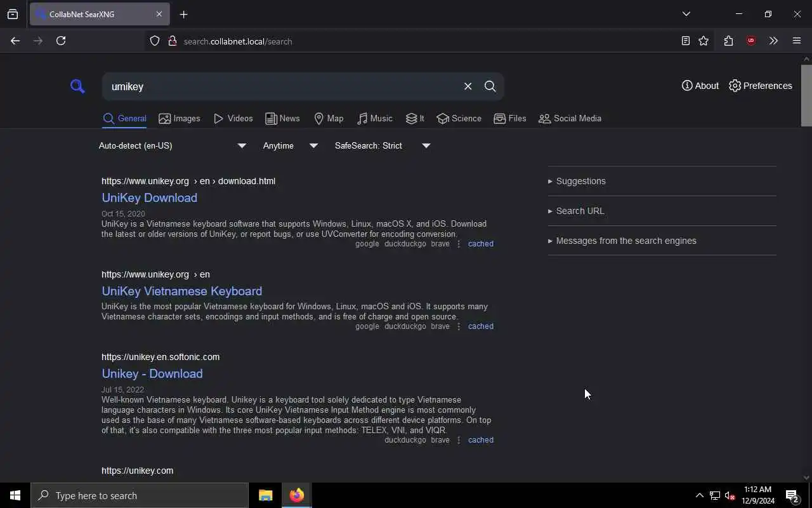Open the notification center icon

tap(792, 496)
